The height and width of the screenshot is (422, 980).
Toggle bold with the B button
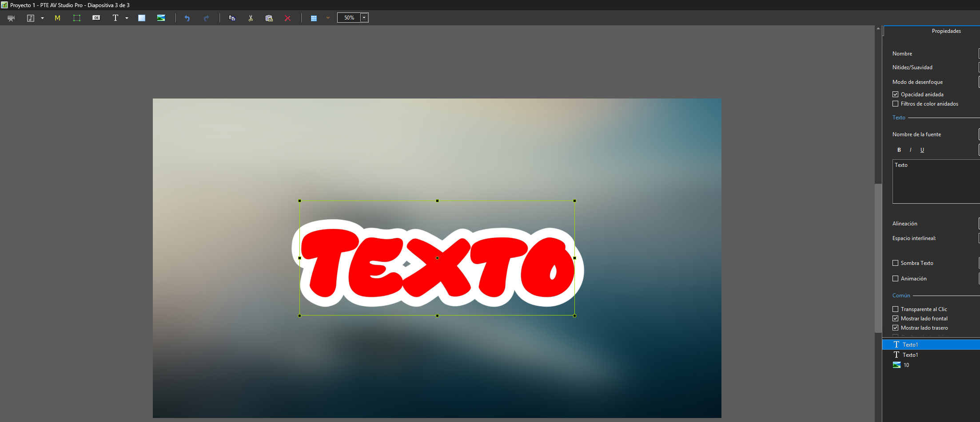tap(899, 150)
